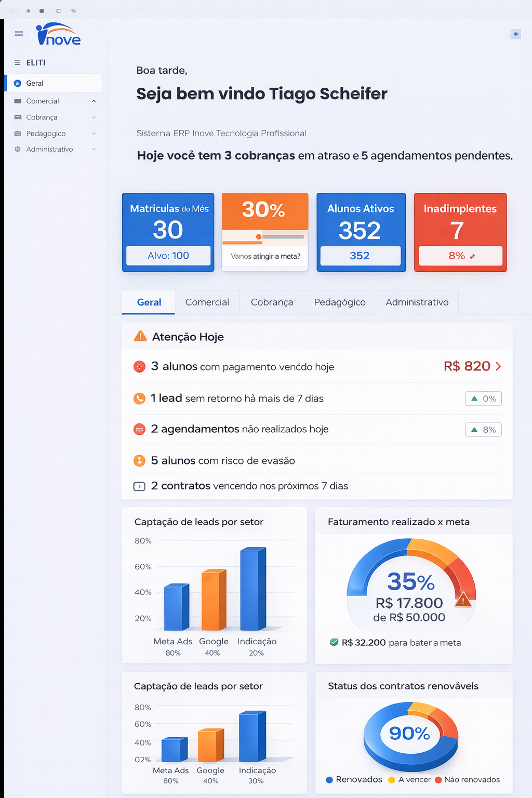
Task: Expand the Pedagógico sidebar chevron
Action: 94,134
